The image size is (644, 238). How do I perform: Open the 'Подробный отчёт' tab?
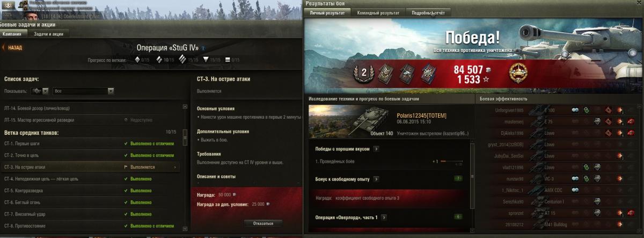(428, 12)
